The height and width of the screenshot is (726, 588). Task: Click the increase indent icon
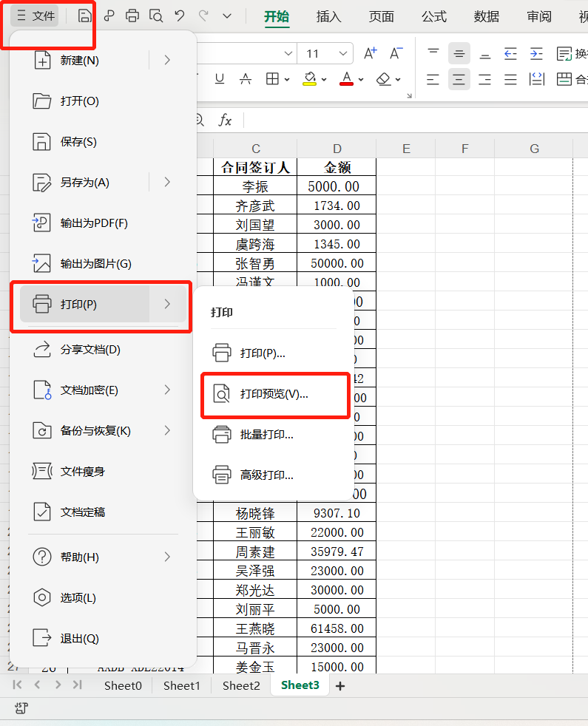(x=536, y=53)
